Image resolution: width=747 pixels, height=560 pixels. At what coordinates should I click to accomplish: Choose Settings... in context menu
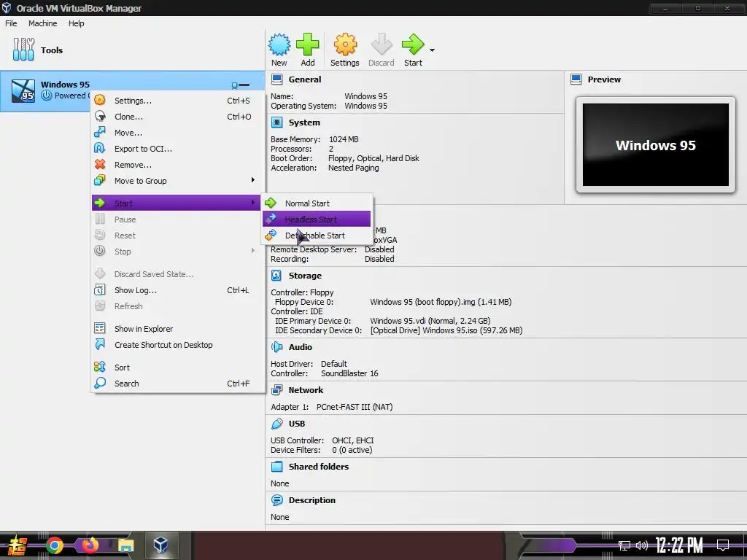tap(178, 101)
